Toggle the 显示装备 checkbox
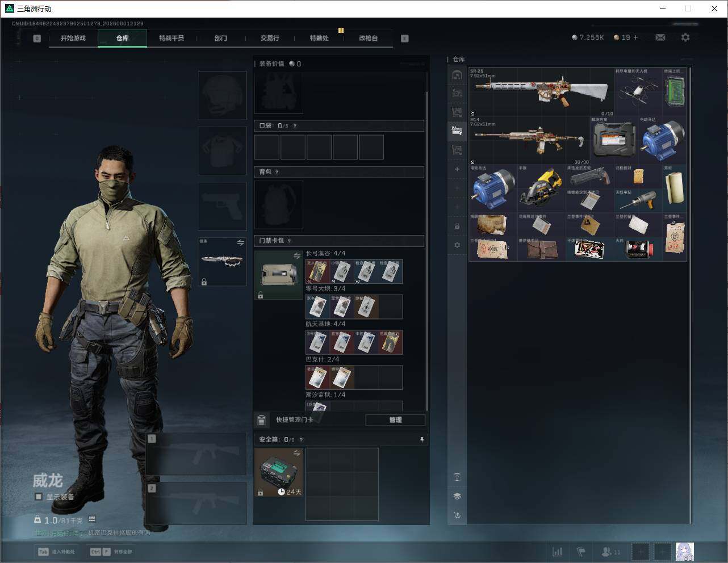Viewport: 728px width, 563px height. tap(39, 497)
